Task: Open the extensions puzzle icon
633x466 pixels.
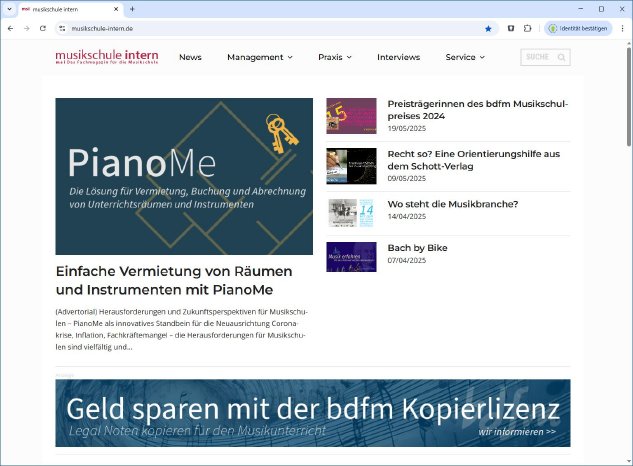Action: click(527, 28)
